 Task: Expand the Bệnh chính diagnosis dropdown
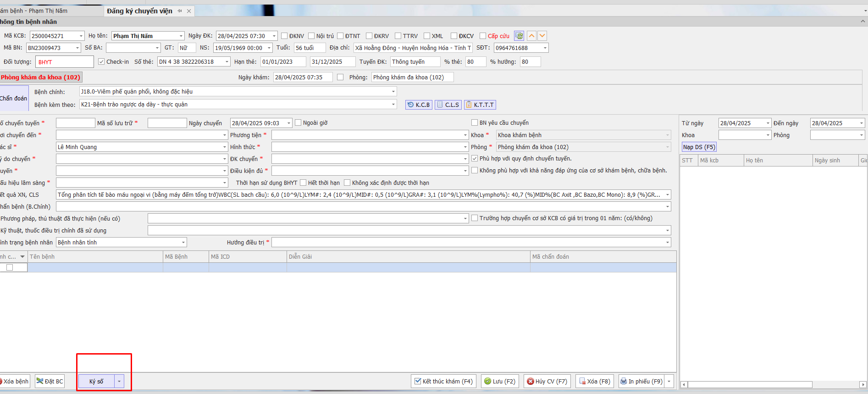[x=393, y=92]
